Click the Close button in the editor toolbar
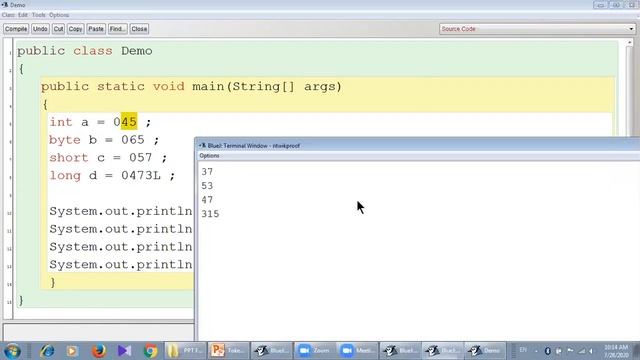This screenshot has width=640, height=360. (139, 29)
